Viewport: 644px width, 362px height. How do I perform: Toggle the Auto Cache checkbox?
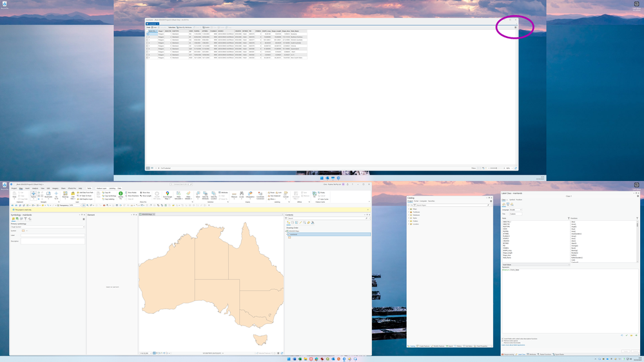click(318, 199)
